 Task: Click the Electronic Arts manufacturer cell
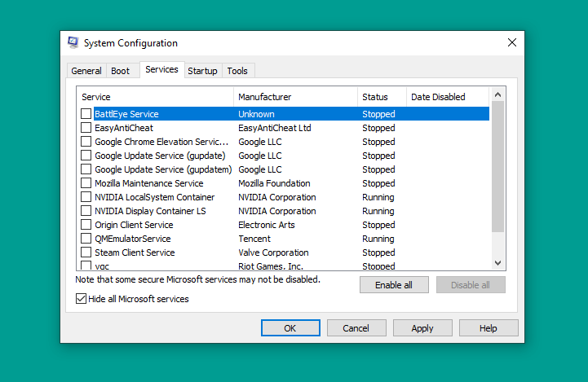pos(267,225)
